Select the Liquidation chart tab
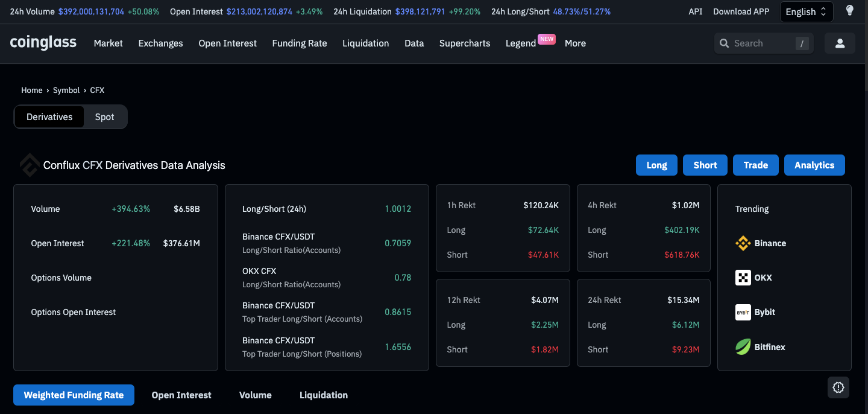 click(x=324, y=395)
